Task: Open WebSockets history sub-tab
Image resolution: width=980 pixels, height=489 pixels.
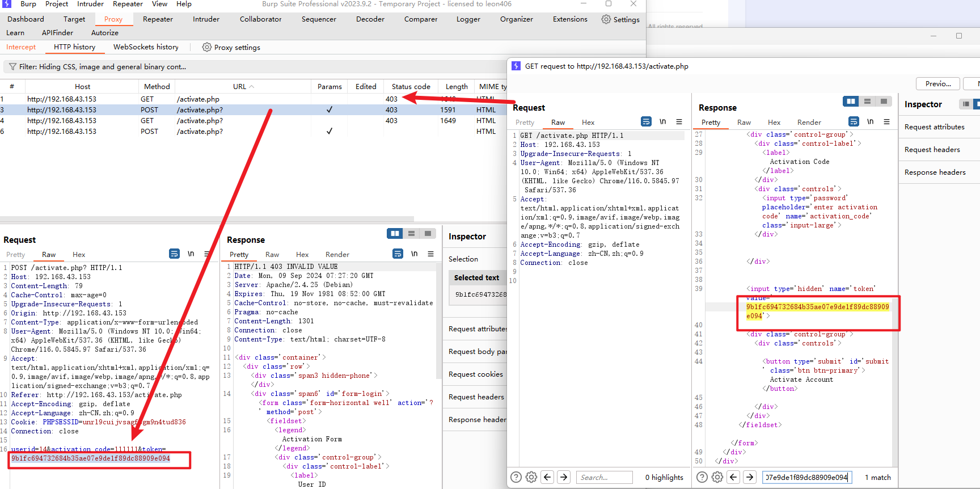Action: pos(146,47)
